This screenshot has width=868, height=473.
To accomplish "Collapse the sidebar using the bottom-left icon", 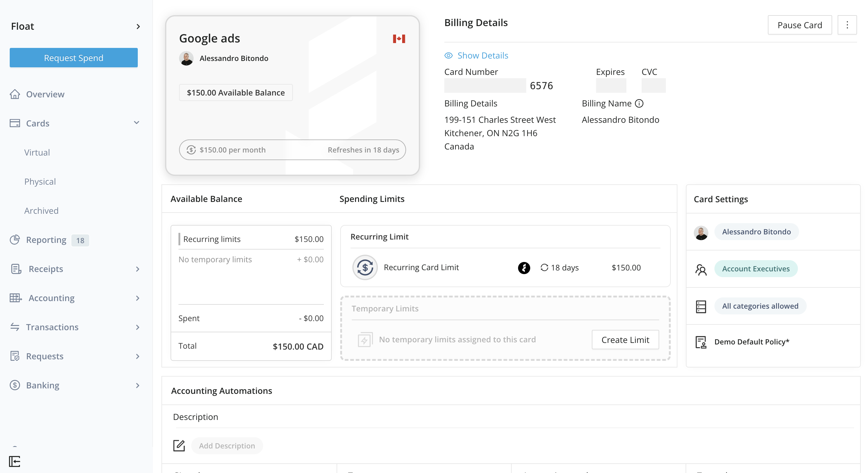I will tap(15, 461).
